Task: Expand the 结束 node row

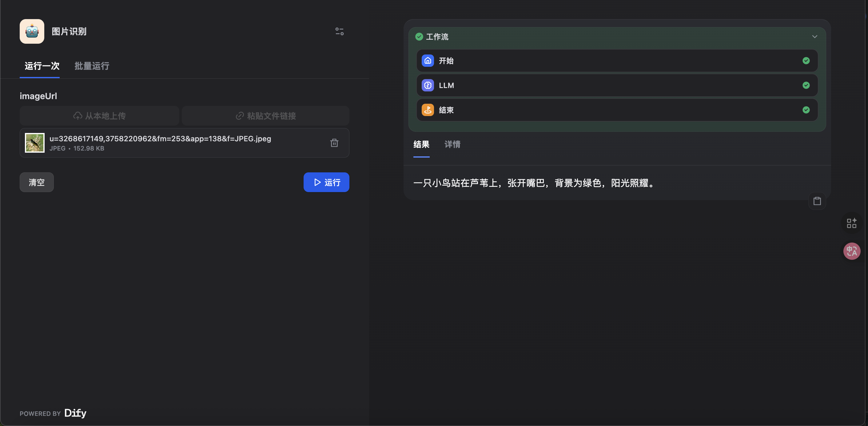Action: (617, 110)
